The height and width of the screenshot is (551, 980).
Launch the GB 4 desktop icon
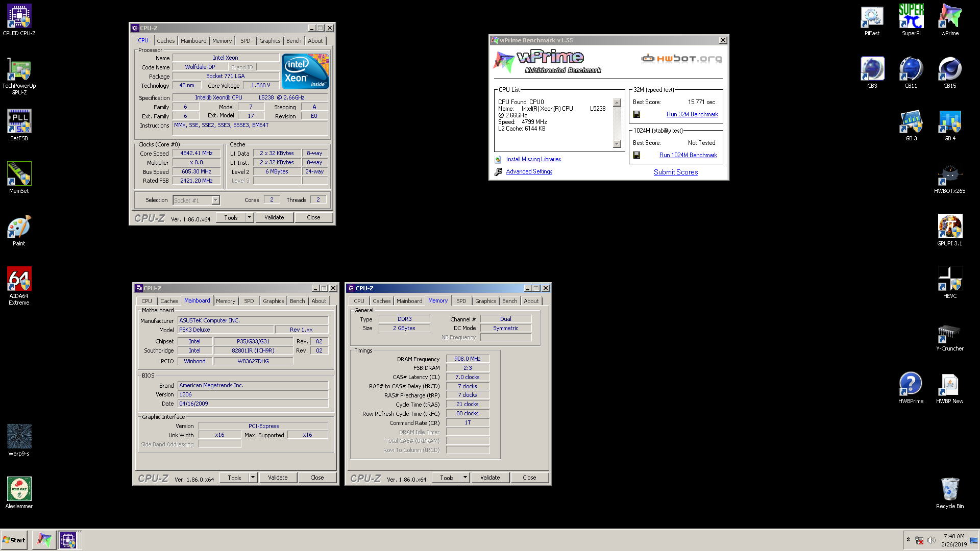950,125
